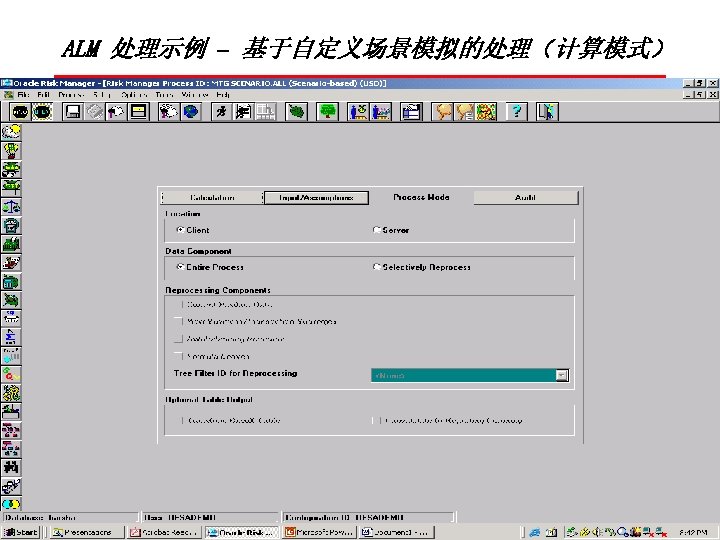
Task: Switch to the Audit tab
Action: [x=526, y=197]
